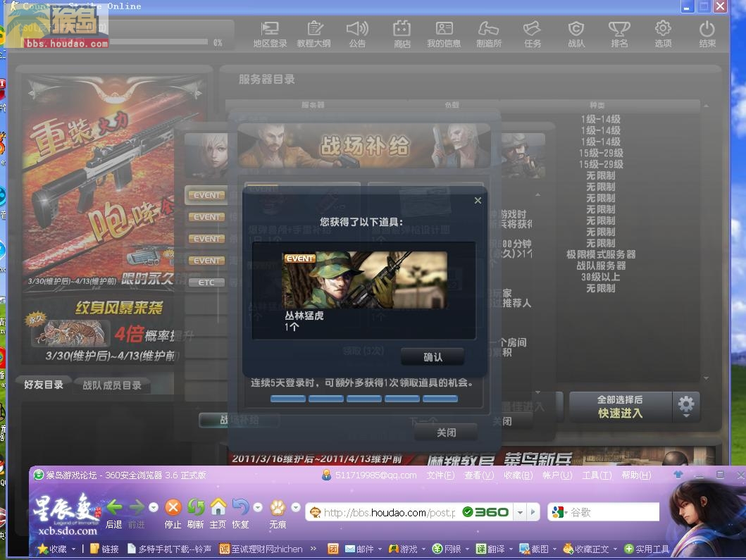
Task: Open the browser 工具(T) menu
Action: [x=597, y=475]
